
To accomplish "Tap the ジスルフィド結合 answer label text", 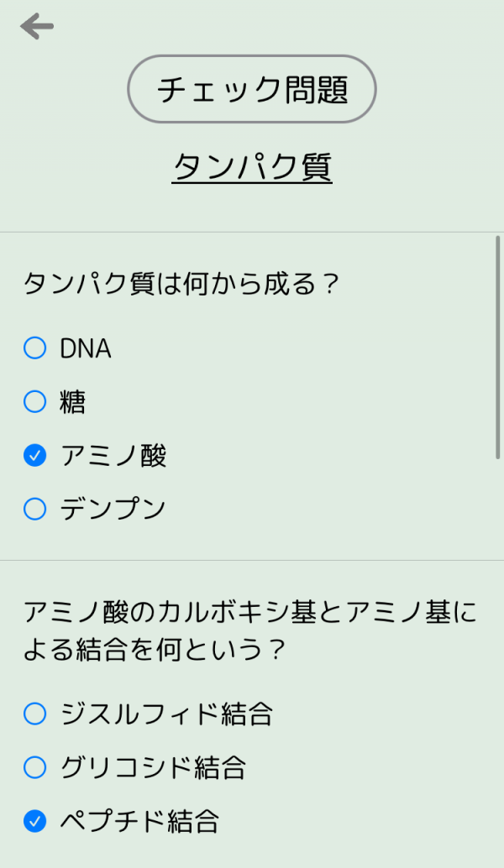I will [x=166, y=714].
